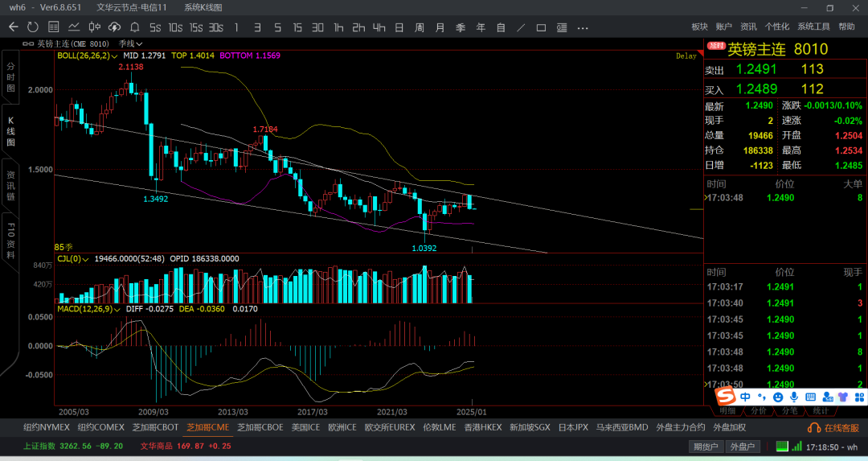Select the 纽约NYMEX exchange tab

pyautogui.click(x=47, y=428)
